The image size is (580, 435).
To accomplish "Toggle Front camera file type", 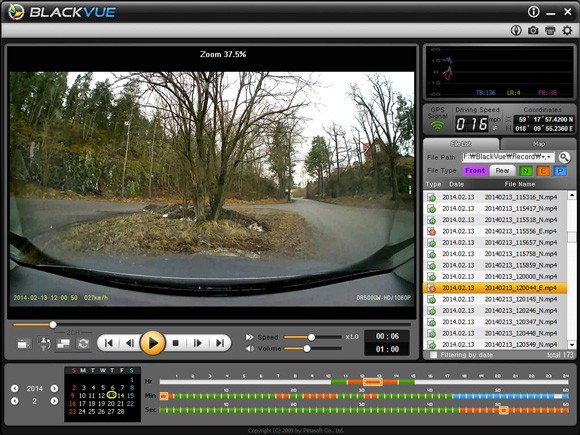I will (x=475, y=171).
